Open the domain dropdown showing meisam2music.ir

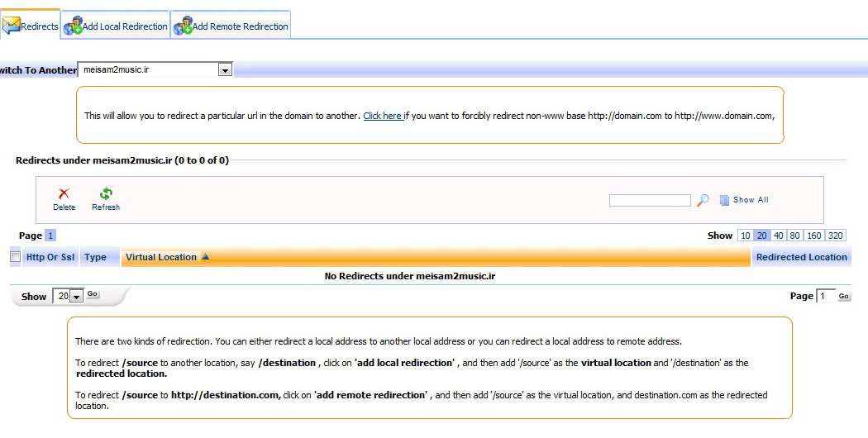tap(155, 69)
